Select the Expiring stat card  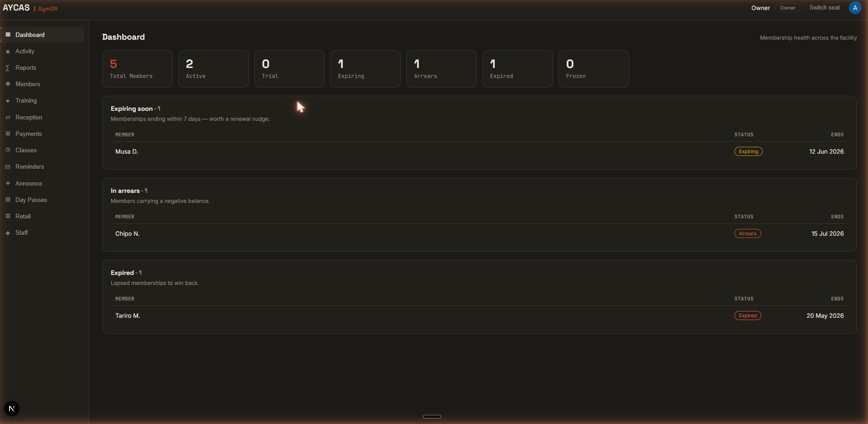365,69
